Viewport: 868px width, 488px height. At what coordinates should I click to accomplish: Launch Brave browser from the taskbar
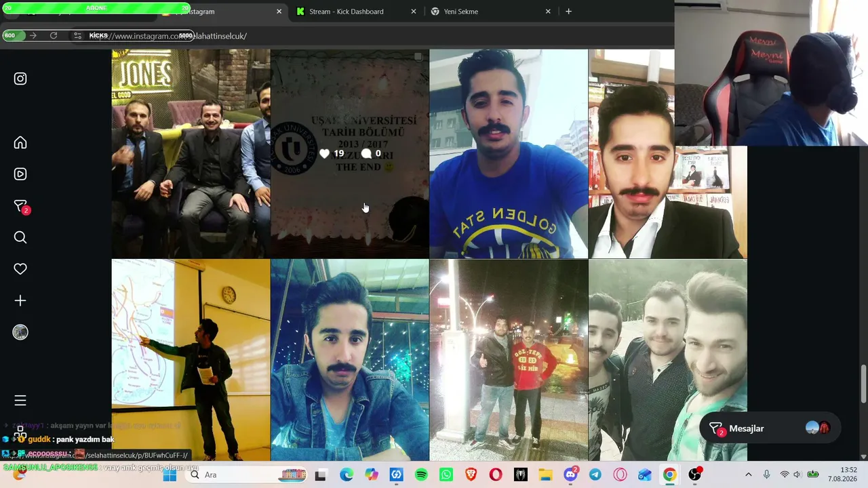tap(471, 475)
